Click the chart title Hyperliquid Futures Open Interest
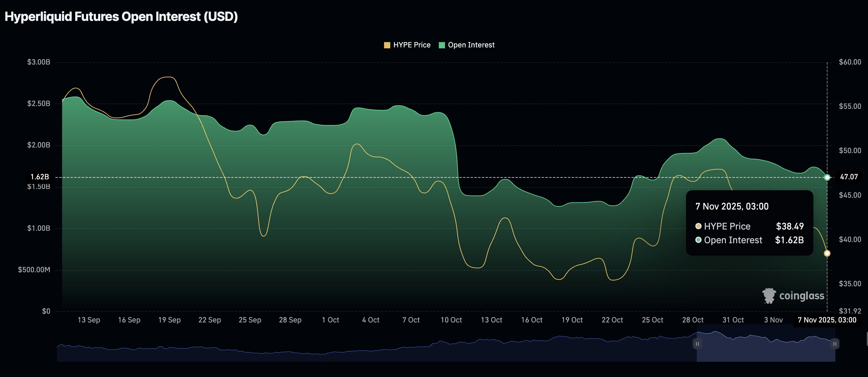868x377 pixels. 121,16
